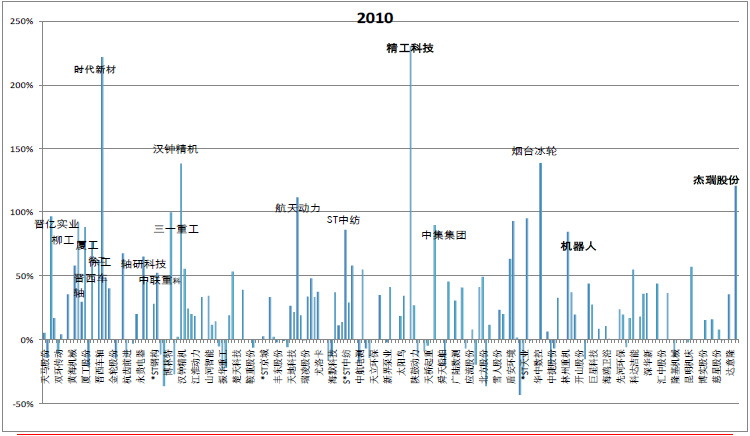Click the tall 时代新材 bar
The image size is (750, 436).
click(102, 198)
